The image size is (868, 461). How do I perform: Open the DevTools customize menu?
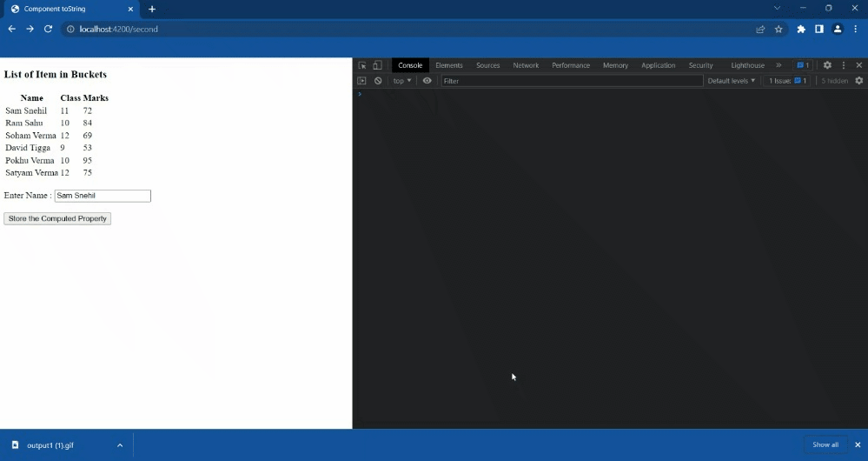pyautogui.click(x=844, y=65)
